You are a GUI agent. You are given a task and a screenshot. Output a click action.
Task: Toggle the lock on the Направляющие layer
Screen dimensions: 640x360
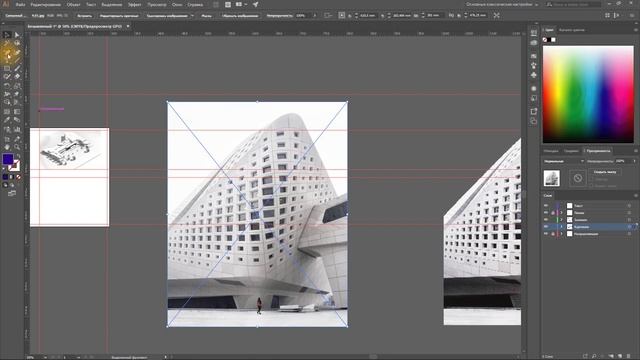pos(553,234)
